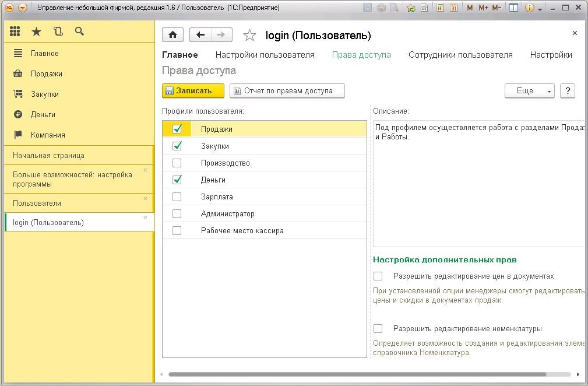Click the M- memory subtract button
Image resolution: width=588 pixels, height=386 pixels.
[x=497, y=8]
